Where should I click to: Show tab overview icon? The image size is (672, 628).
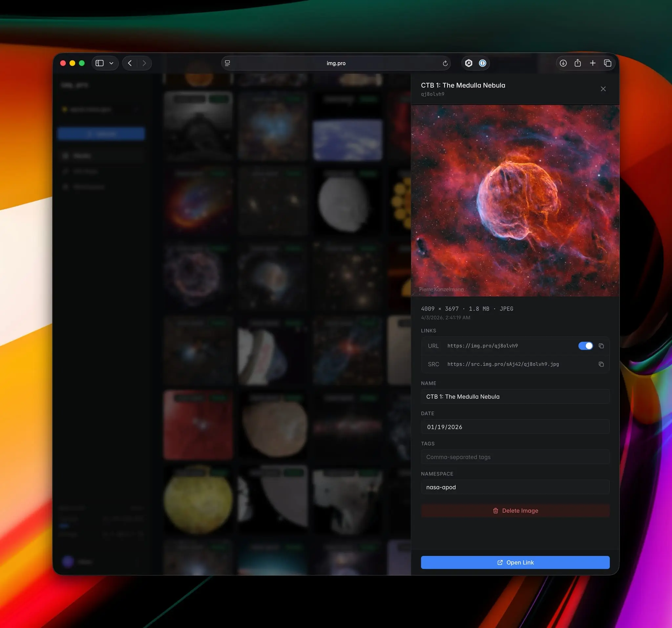[607, 63]
